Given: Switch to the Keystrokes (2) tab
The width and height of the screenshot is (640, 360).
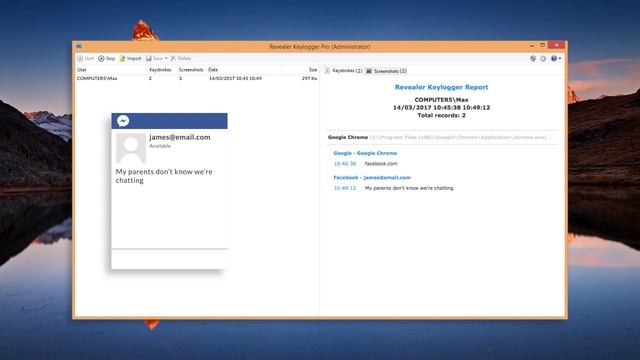Looking at the screenshot, I should (x=343, y=71).
